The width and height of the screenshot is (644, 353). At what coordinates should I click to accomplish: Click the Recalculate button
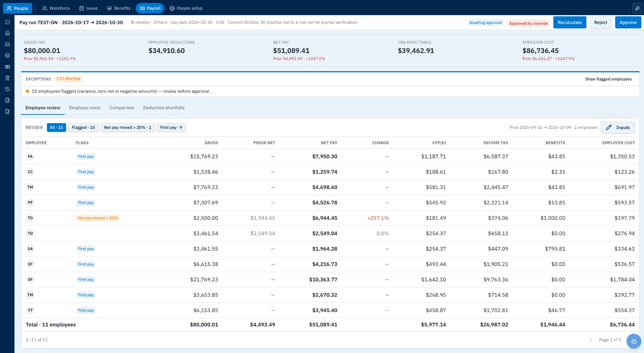tap(570, 22)
